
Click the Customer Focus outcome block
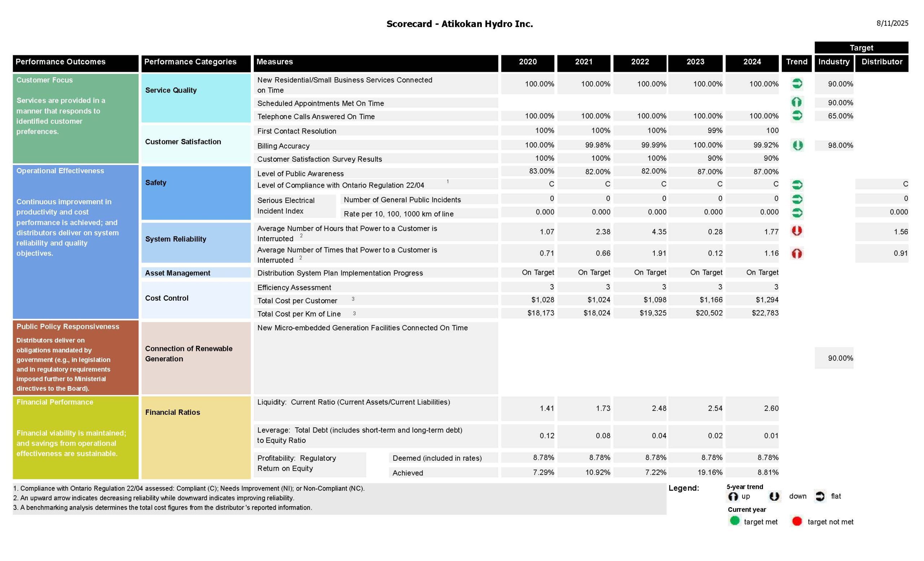coord(75,118)
